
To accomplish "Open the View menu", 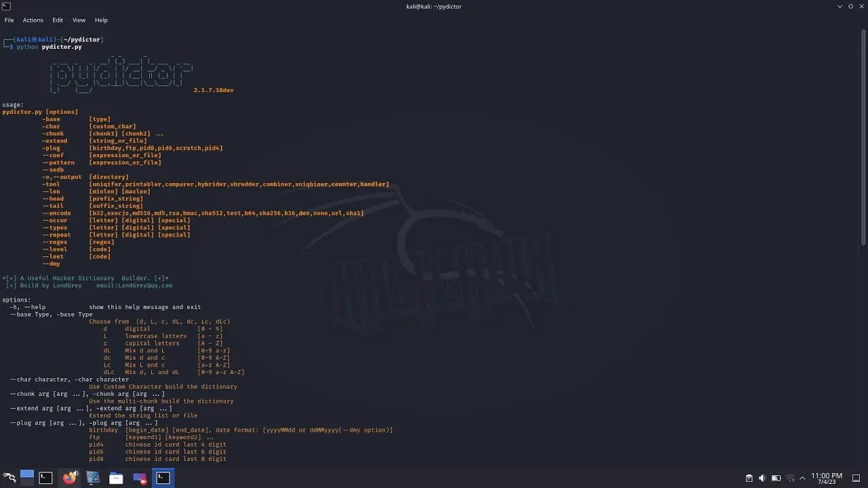I will 79,20.
